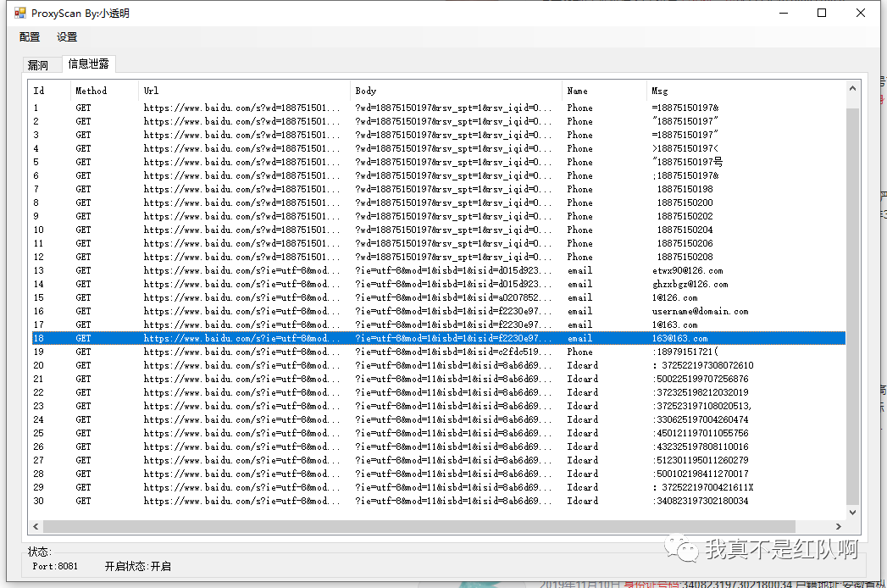
Task: Click the Port:8081 status text
Action: pyautogui.click(x=55, y=567)
